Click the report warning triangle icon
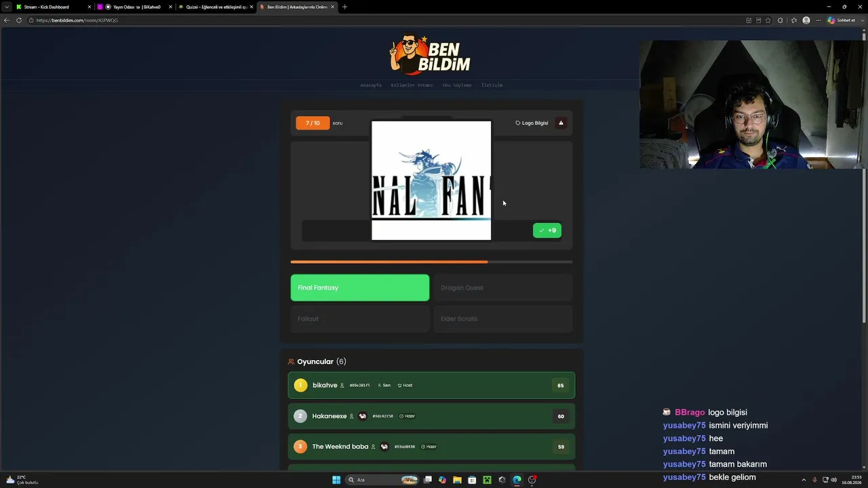 click(x=561, y=123)
